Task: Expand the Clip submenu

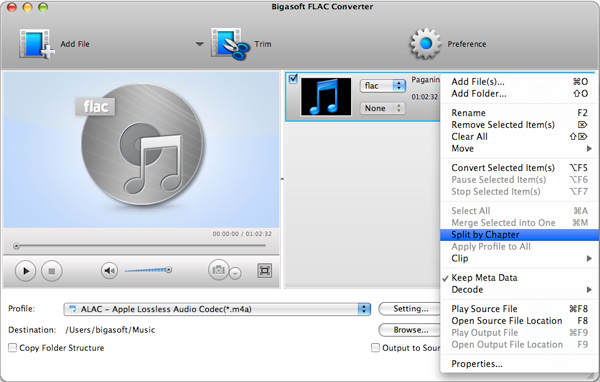Action: click(519, 258)
